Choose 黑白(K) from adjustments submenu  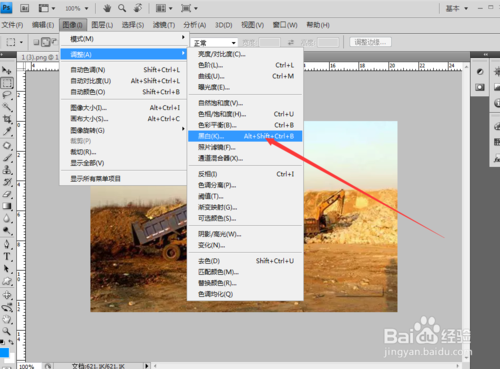tap(245, 136)
